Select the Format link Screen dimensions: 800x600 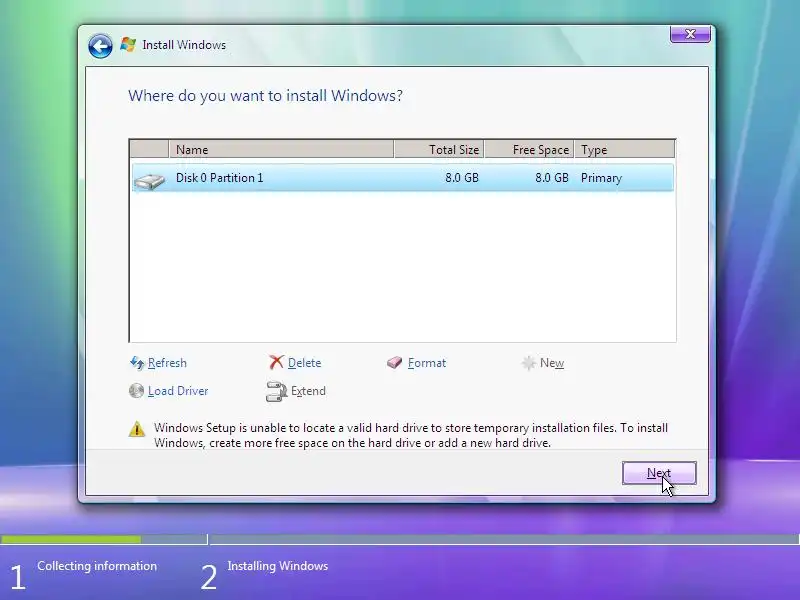(427, 363)
